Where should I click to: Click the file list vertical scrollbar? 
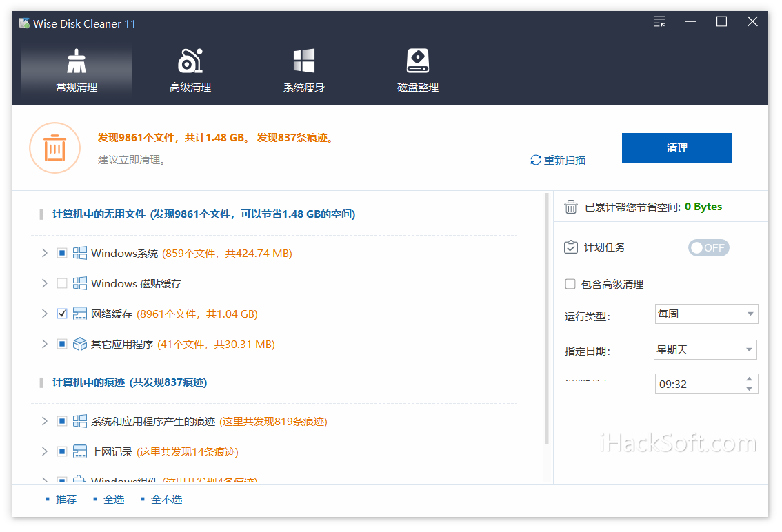(547, 319)
